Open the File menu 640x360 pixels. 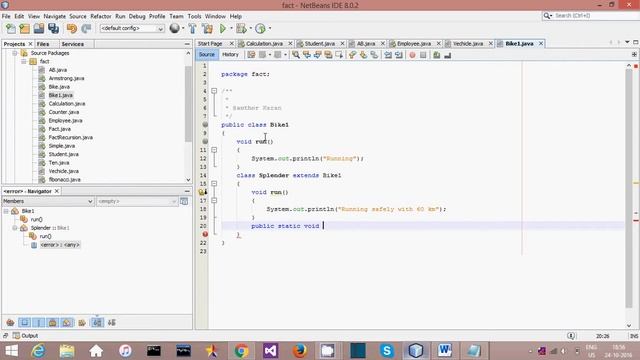point(6,16)
